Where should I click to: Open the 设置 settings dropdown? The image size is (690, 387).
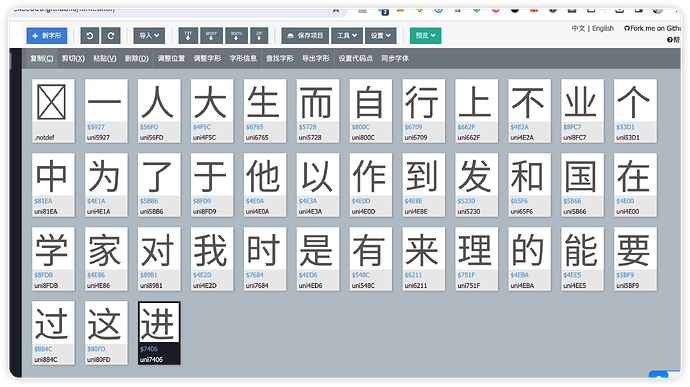381,36
